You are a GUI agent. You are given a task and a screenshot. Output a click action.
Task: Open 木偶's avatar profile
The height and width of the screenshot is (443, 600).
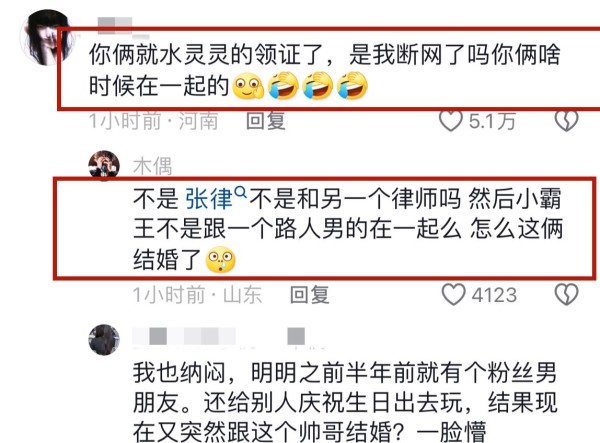[x=104, y=166]
